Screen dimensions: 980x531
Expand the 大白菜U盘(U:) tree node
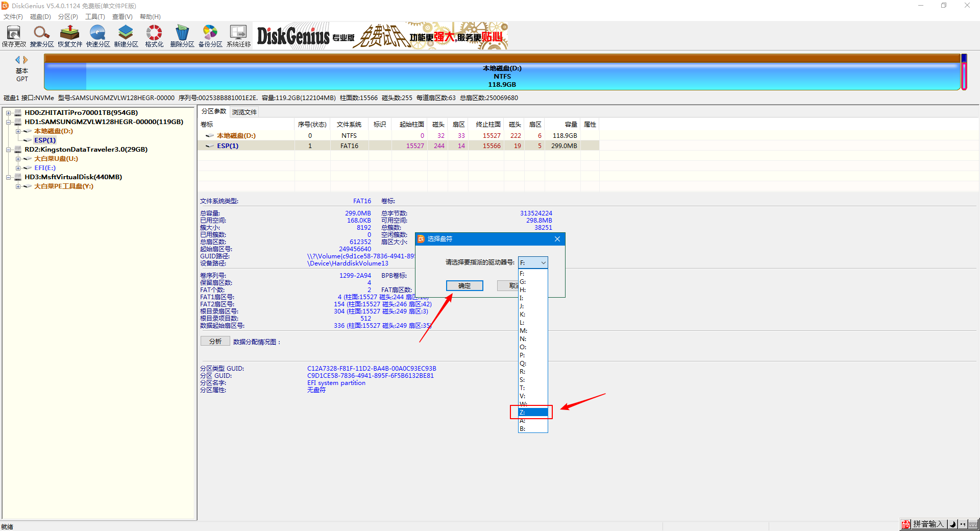point(18,159)
